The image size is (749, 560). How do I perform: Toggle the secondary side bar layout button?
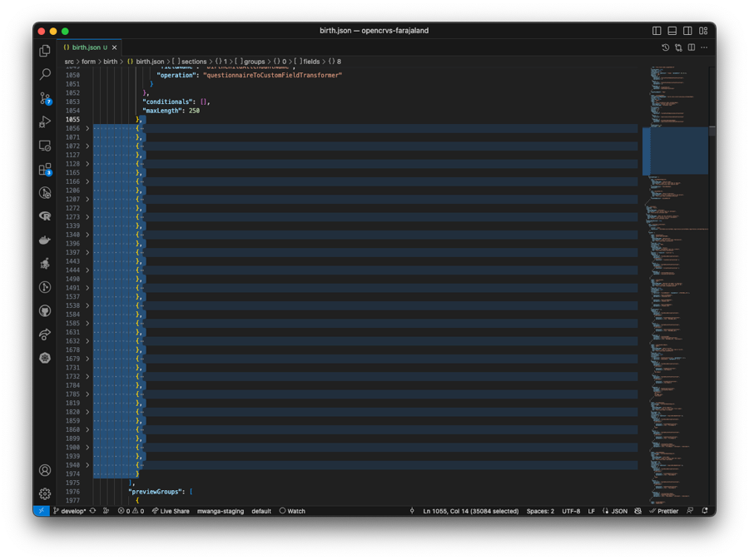(687, 31)
